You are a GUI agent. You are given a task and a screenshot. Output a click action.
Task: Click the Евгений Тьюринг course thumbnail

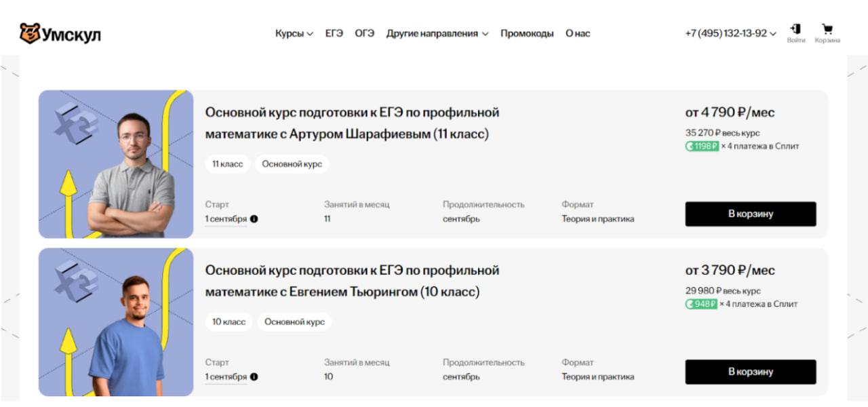(116, 322)
